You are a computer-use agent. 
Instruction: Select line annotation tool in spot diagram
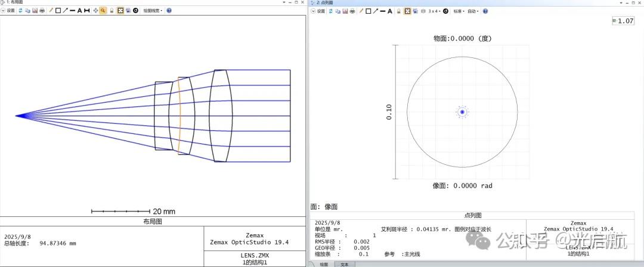pos(383,11)
